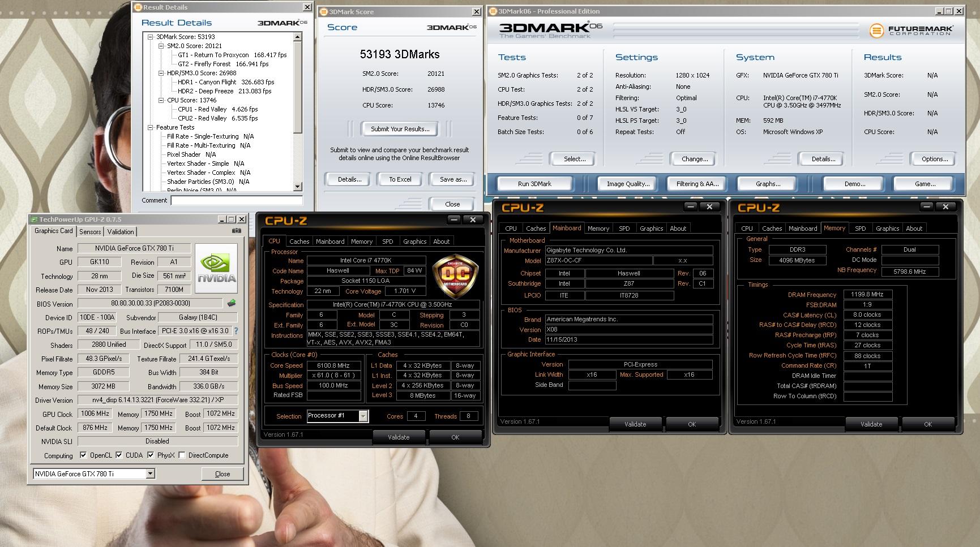Click the Filtering & AA button
980x547 pixels.
(697, 184)
